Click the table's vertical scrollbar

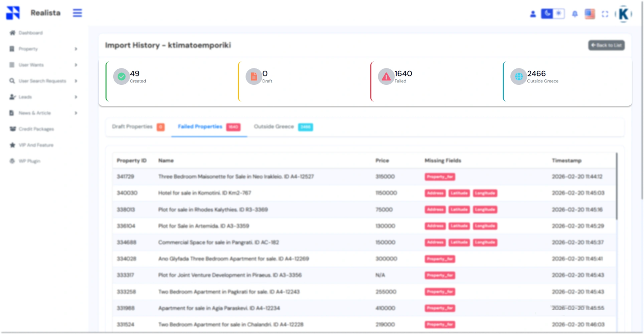[x=617, y=186]
